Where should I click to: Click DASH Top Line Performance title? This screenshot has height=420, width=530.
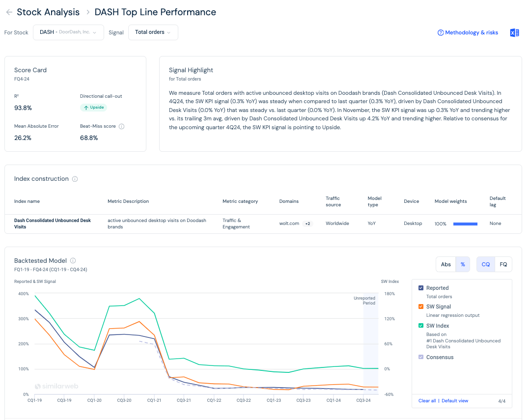[155, 12]
